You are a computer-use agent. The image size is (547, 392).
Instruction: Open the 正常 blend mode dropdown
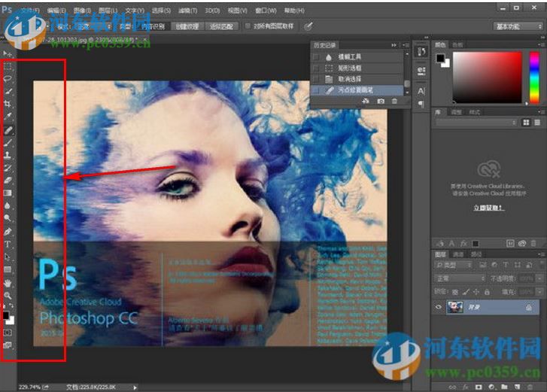[460, 278]
